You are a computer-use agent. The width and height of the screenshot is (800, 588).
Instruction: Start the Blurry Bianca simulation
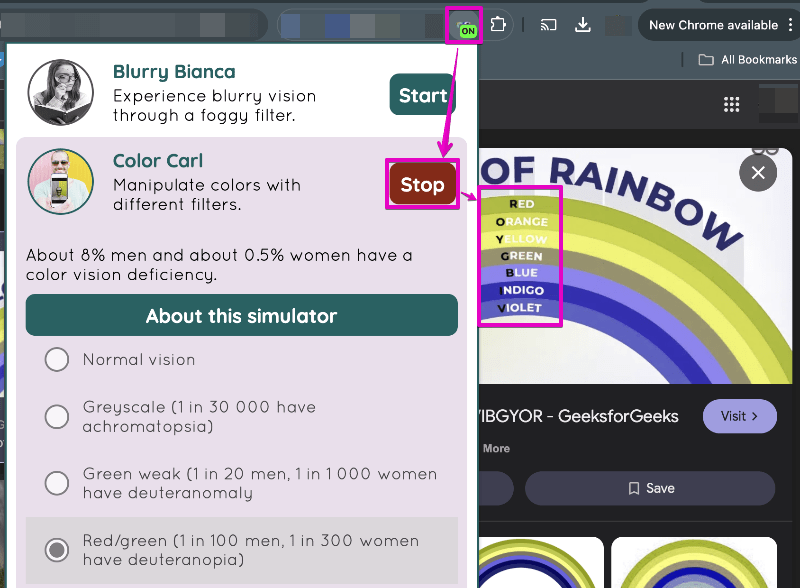422,95
